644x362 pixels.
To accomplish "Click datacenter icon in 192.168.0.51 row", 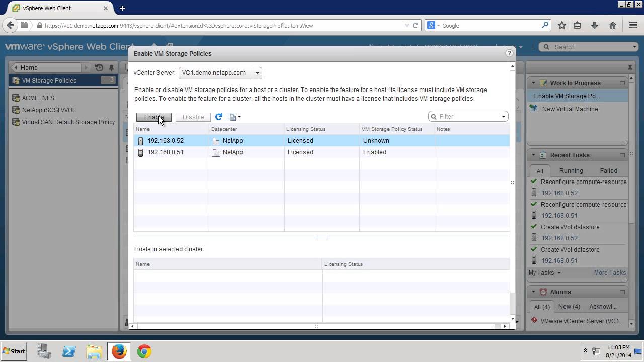I will [x=216, y=152].
